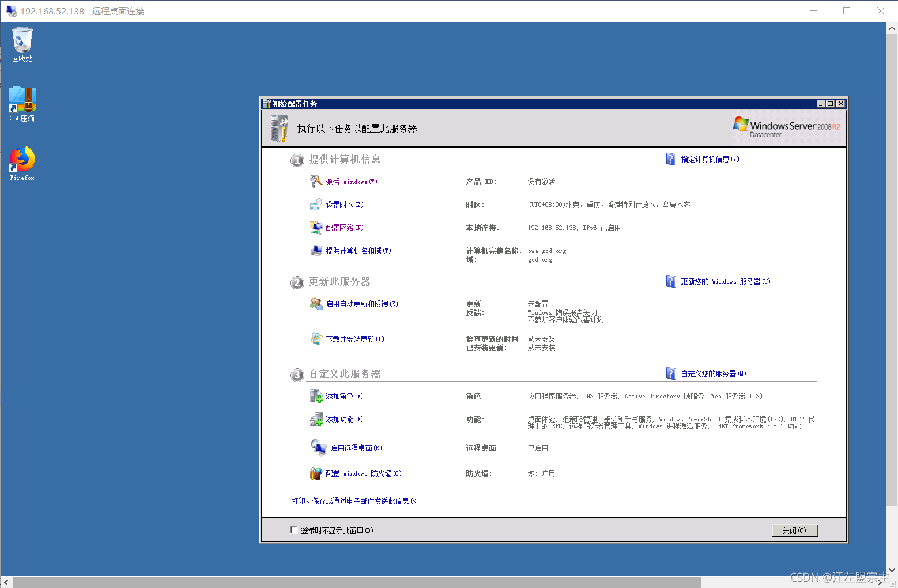Click the 下载并安装更新 icon
Screen dimensions: 898x588
[316, 339]
